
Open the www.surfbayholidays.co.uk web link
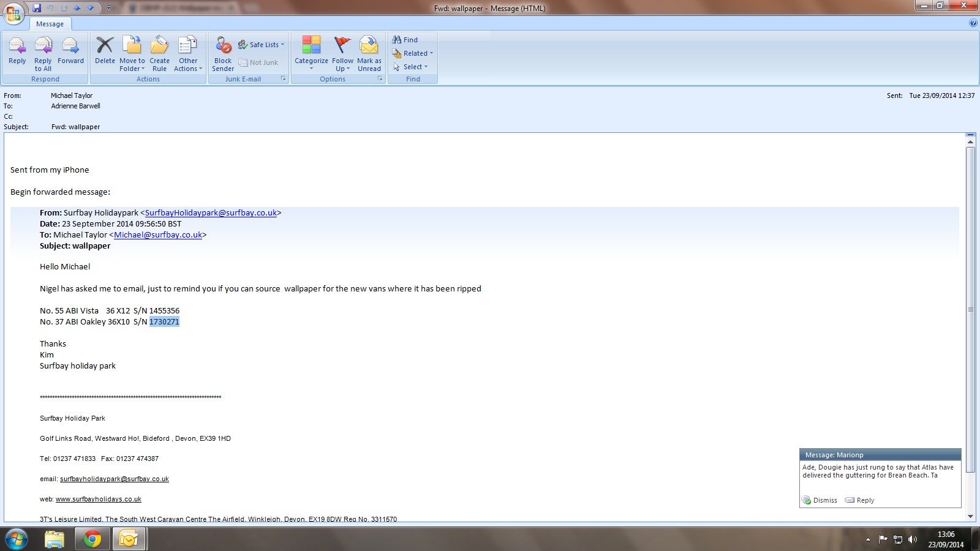(x=99, y=499)
